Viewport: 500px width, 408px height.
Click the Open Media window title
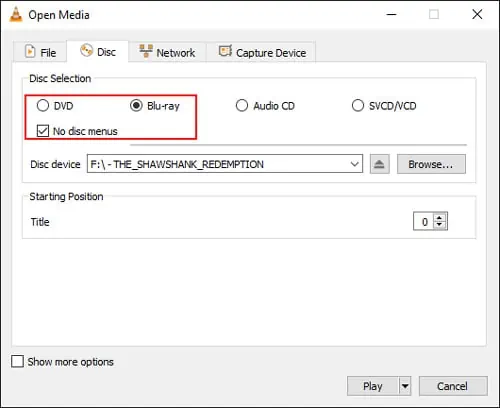pos(59,15)
